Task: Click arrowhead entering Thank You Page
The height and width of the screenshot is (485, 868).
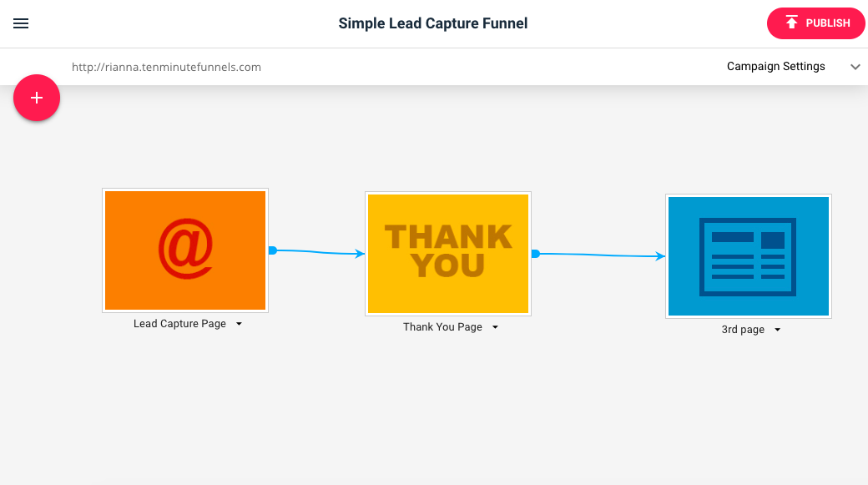Action: point(360,254)
